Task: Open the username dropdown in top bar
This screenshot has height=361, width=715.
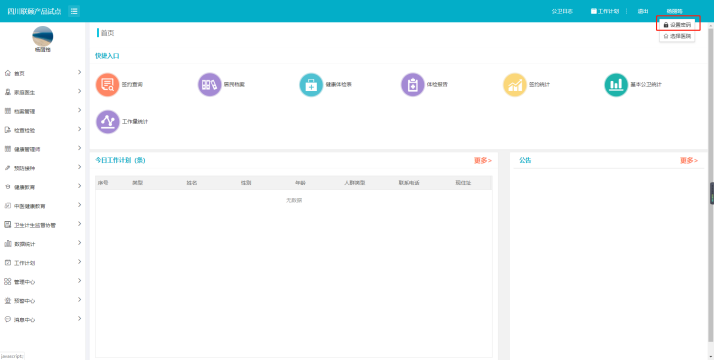Action: [674, 11]
